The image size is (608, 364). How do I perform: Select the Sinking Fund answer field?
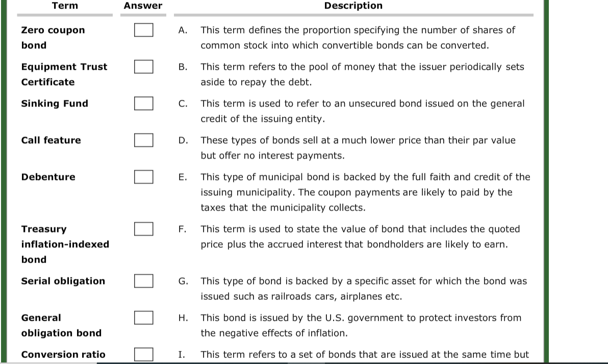click(143, 103)
